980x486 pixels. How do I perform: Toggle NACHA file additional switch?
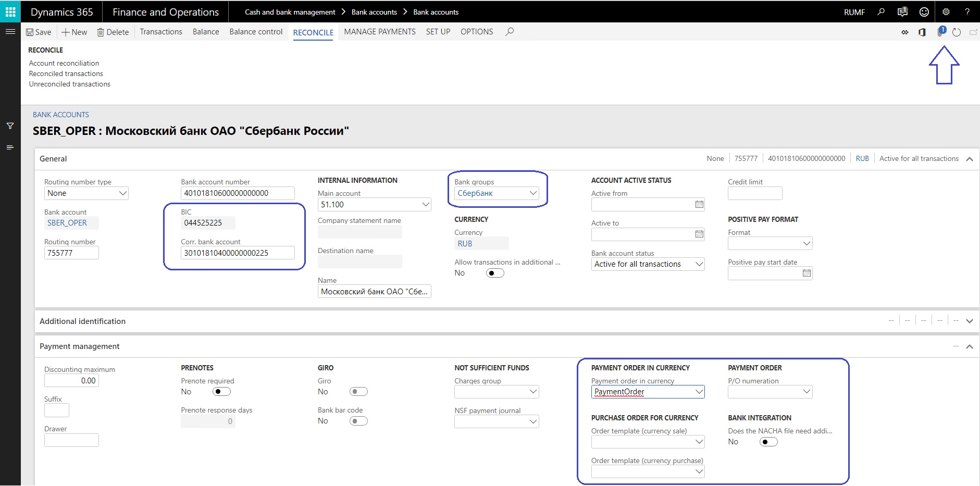coord(768,442)
